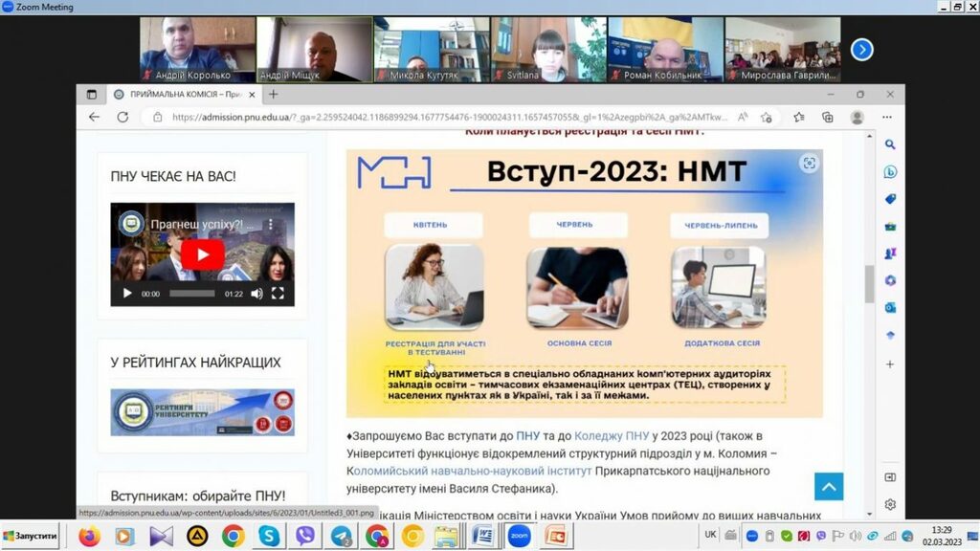The width and height of the screenshot is (980, 551).
Task: Click the browser back arrow
Action: pos(94,117)
